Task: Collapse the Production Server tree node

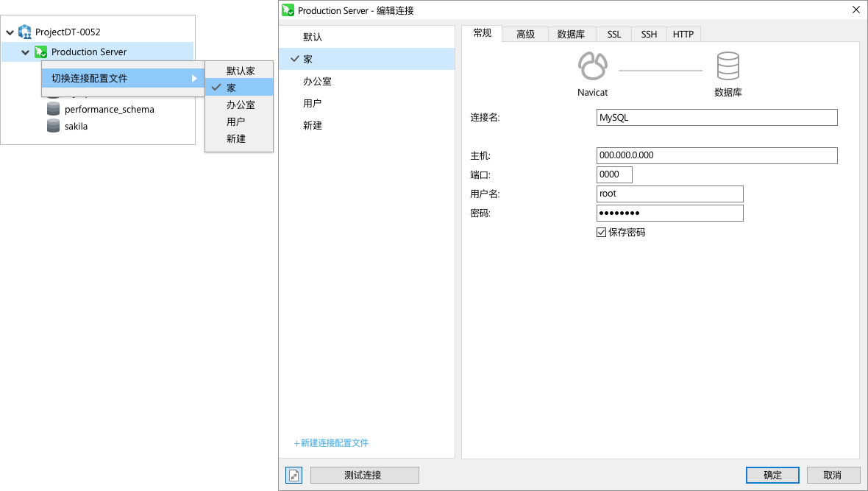Action: point(26,52)
